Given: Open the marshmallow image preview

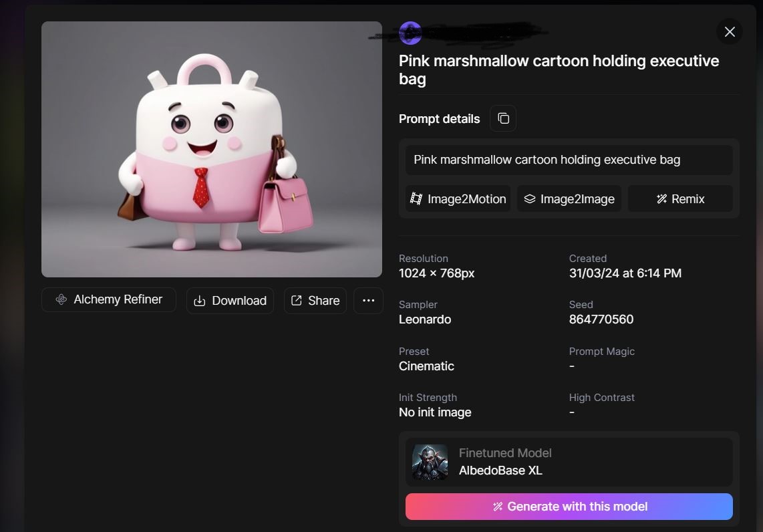Looking at the screenshot, I should pyautogui.click(x=212, y=149).
